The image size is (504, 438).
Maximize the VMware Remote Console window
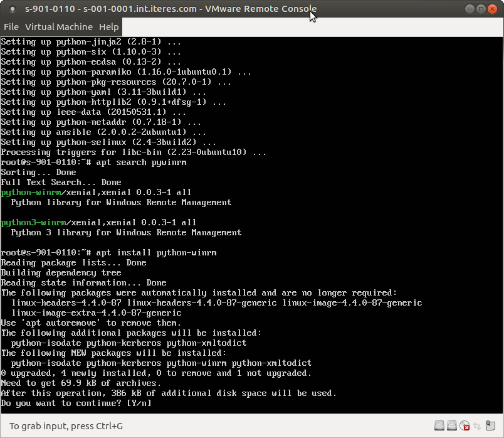tap(481, 9)
